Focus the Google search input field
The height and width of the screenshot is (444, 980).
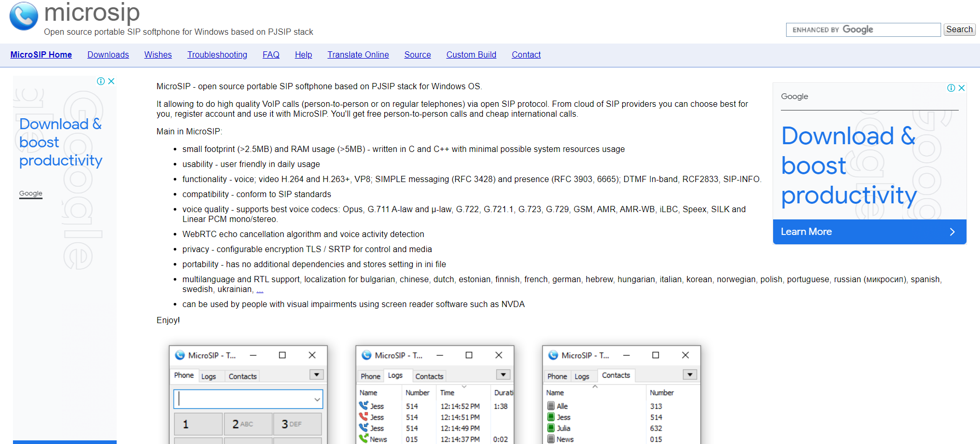(x=863, y=30)
